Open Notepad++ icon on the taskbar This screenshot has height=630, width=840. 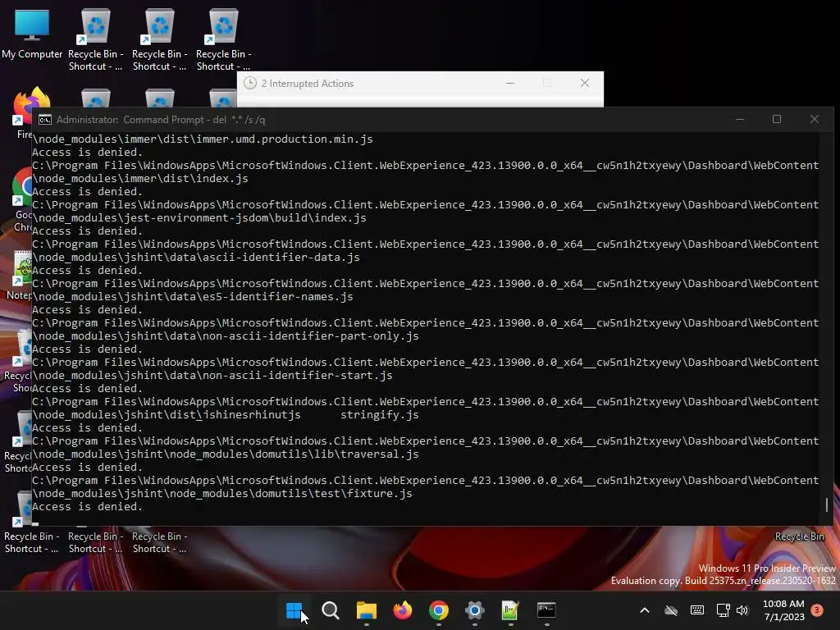510,610
